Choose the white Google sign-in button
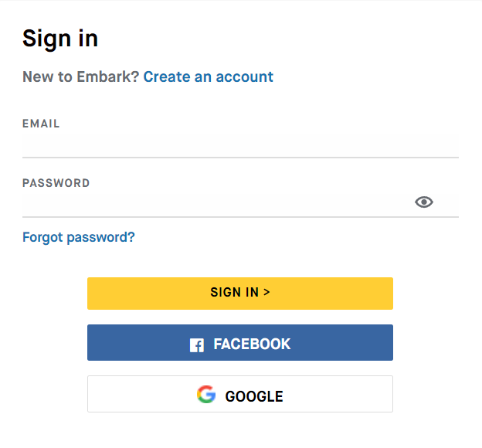This screenshot has width=482, height=448. (240, 394)
